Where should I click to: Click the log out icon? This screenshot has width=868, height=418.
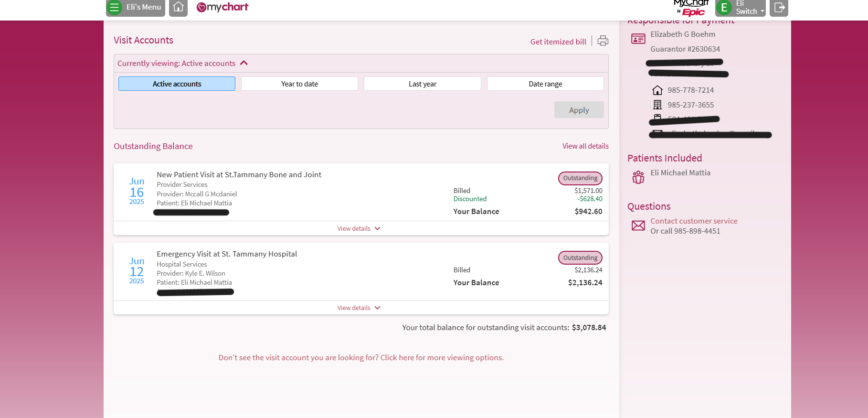tap(779, 7)
